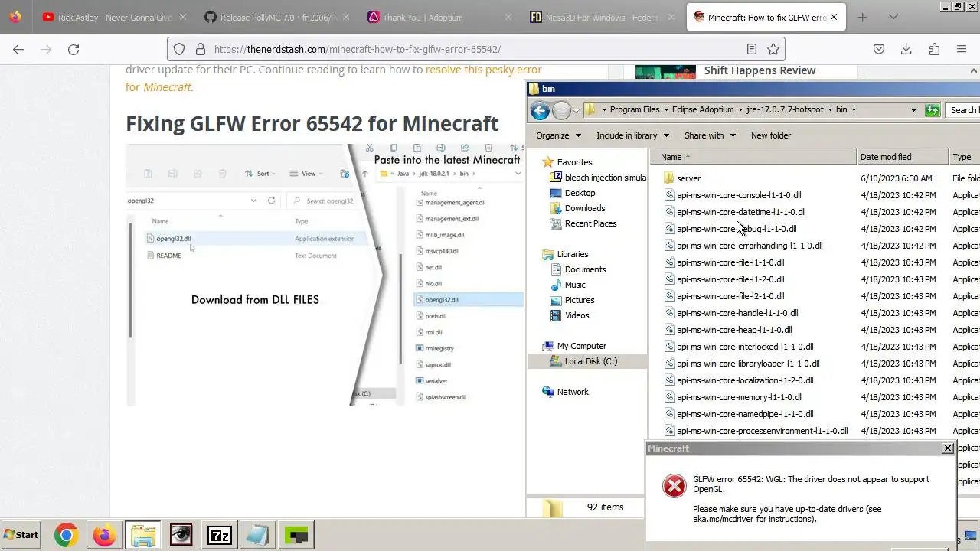Save page to Pocket
Viewport: 980px width, 551px height.
tap(879, 49)
